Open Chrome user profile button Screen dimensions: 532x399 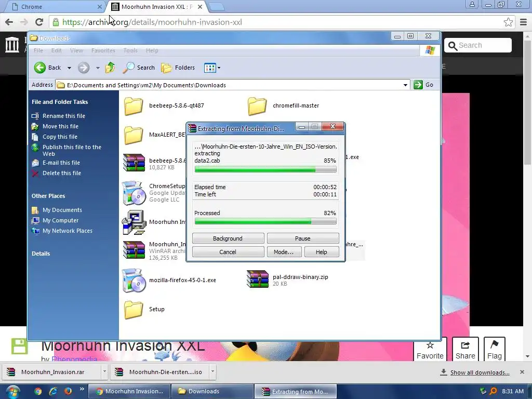click(472, 5)
